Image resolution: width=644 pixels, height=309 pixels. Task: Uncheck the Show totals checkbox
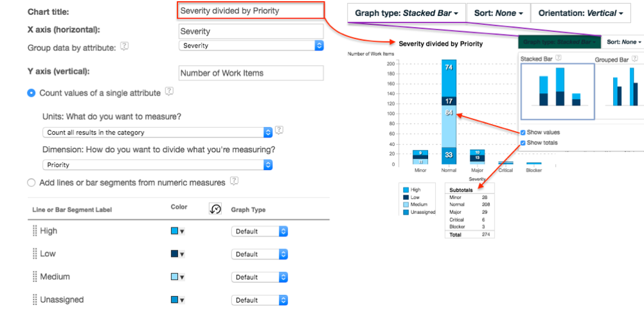coord(523,143)
